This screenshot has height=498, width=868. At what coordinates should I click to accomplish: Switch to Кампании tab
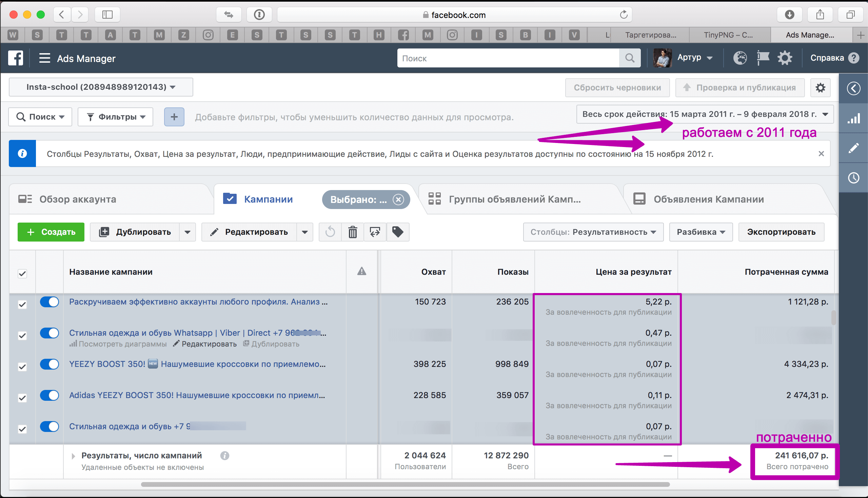[x=268, y=199]
